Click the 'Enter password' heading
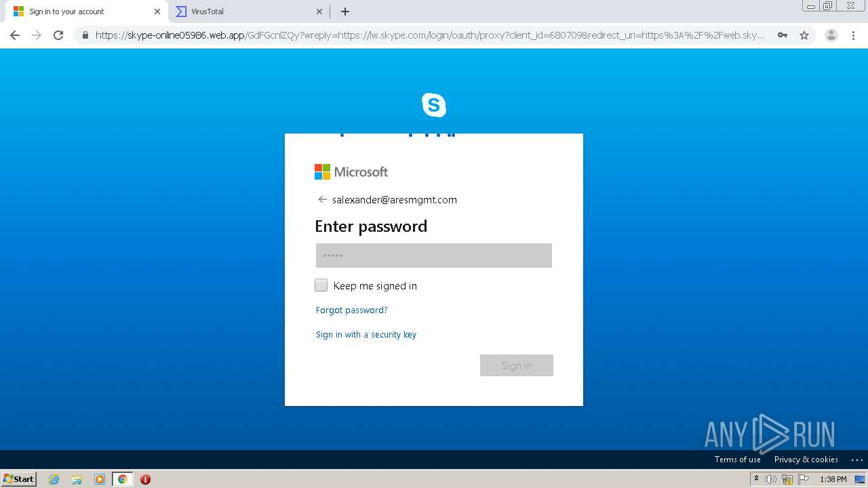The image size is (868, 488). [x=371, y=226]
